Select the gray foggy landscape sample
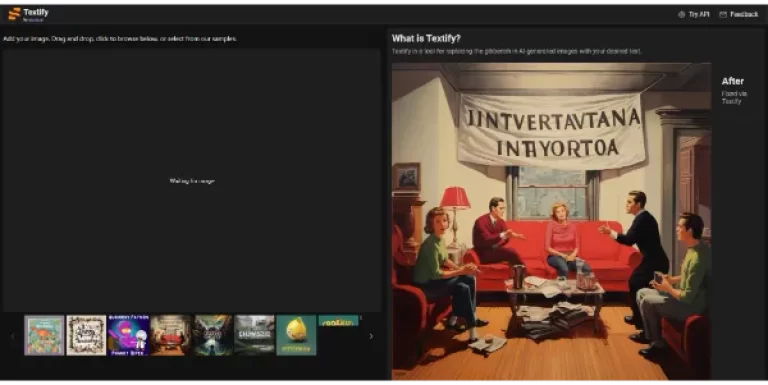This screenshot has height=385, width=768. pyautogui.click(x=254, y=335)
